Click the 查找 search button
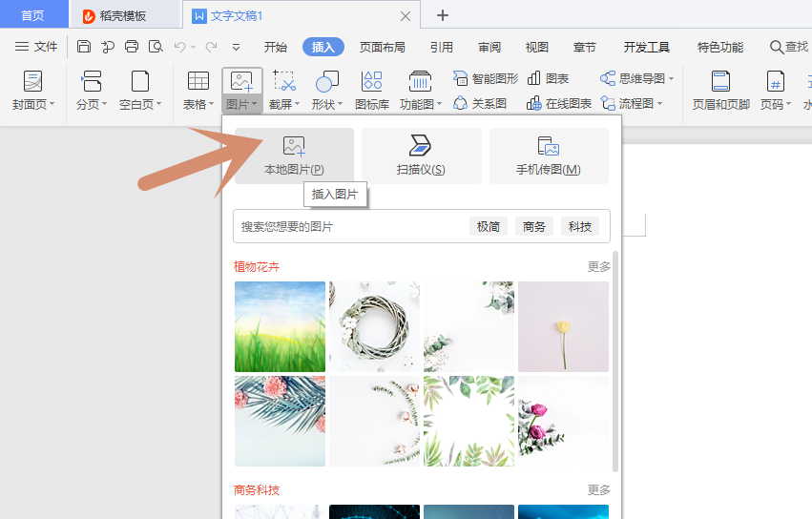 click(789, 47)
